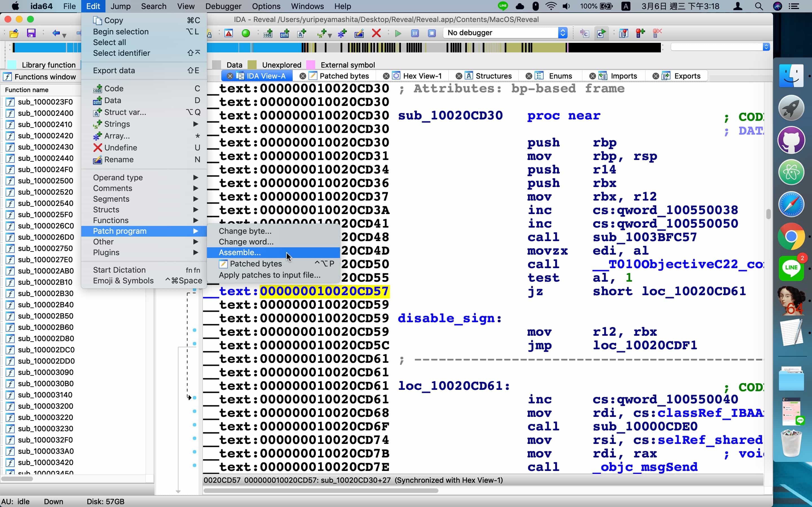Switch to the Imports tab
The width and height of the screenshot is (812, 507).
click(x=623, y=76)
